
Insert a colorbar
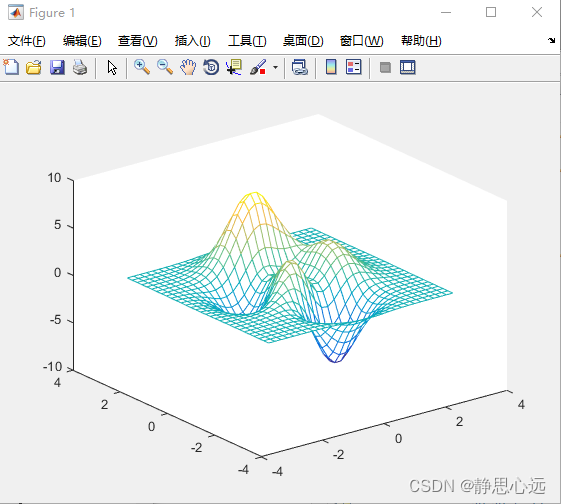click(331, 67)
